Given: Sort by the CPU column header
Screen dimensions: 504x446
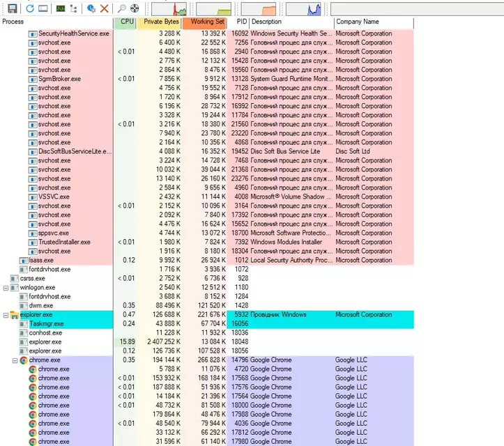Looking at the screenshot, I should (125, 22).
